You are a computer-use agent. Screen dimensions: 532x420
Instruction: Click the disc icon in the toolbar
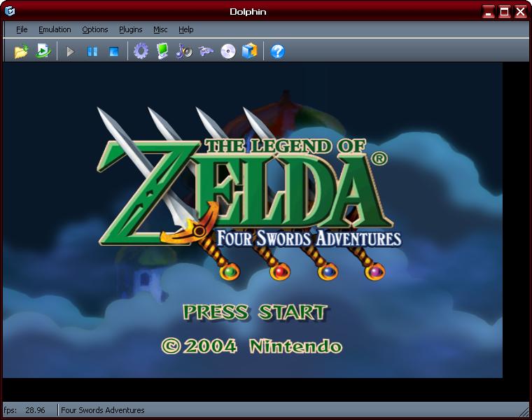click(x=228, y=52)
